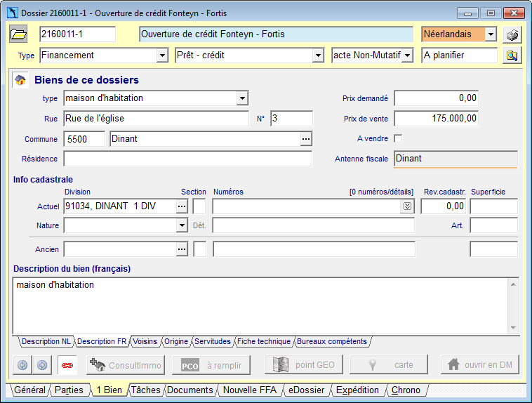This screenshot has width=532, height=403.
Task: Open the Nouvelle FFA tab
Action: [x=250, y=390]
